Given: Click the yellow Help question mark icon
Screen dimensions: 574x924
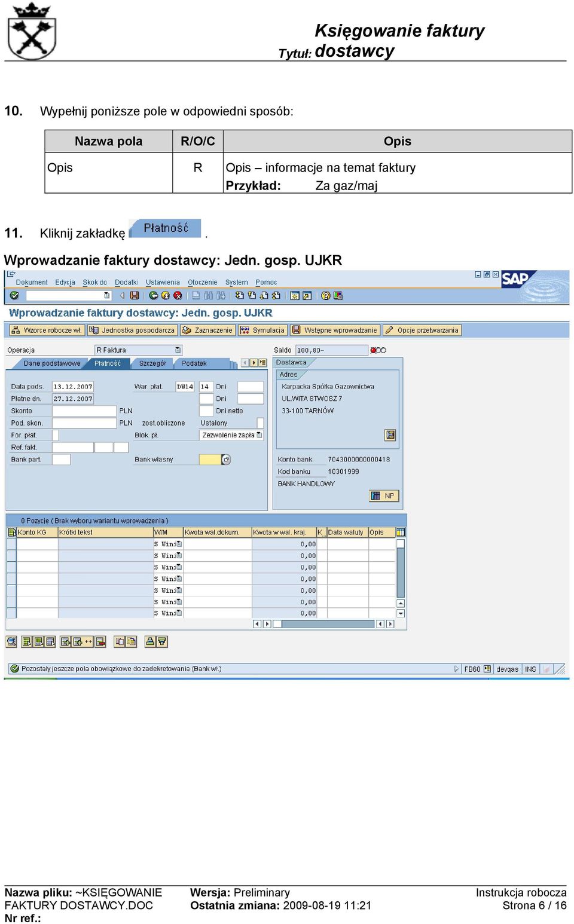Looking at the screenshot, I should pos(326,295).
